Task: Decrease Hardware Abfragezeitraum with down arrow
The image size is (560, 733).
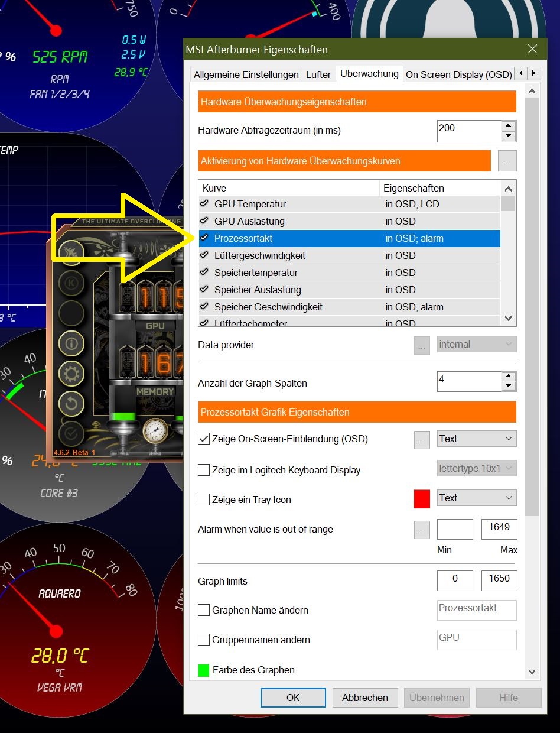Action: [508, 136]
